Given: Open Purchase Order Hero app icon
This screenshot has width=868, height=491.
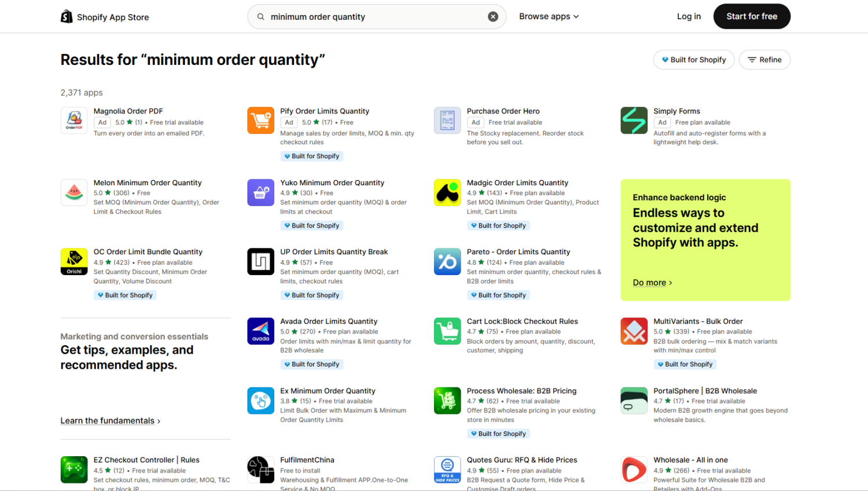Looking at the screenshot, I should pos(447,120).
